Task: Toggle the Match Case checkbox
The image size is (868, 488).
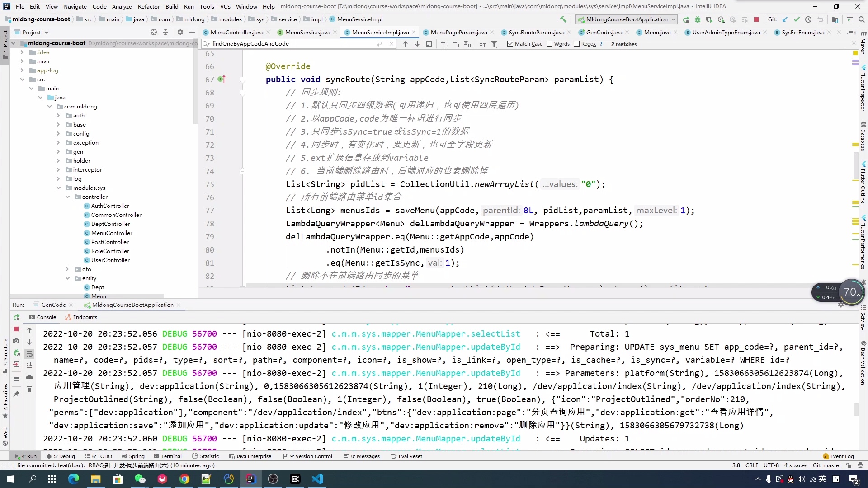Action: (x=510, y=44)
